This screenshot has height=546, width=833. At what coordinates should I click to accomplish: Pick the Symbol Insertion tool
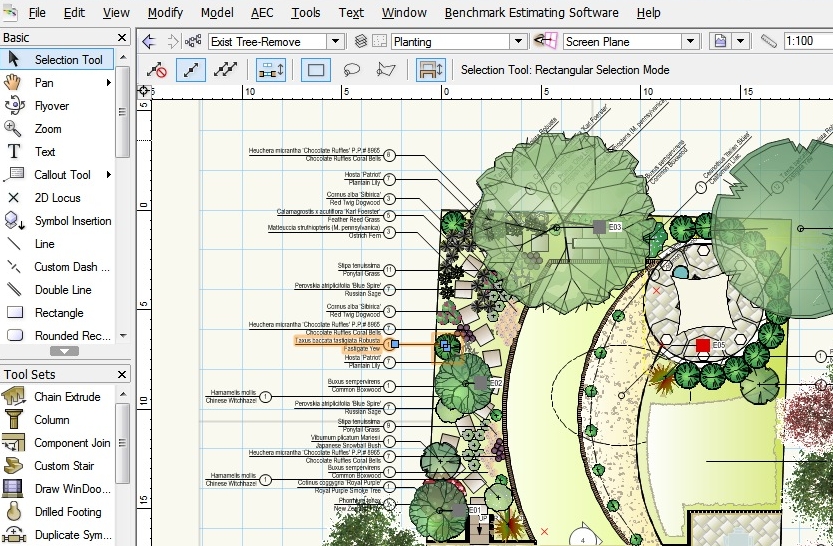tap(72, 221)
